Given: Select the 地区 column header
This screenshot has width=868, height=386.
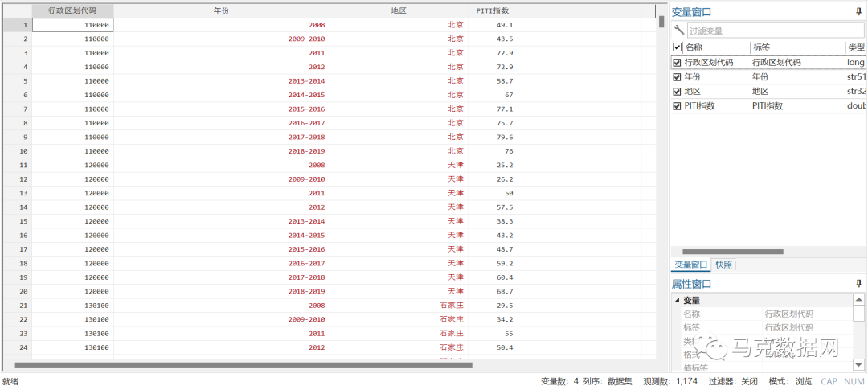Looking at the screenshot, I should [399, 10].
